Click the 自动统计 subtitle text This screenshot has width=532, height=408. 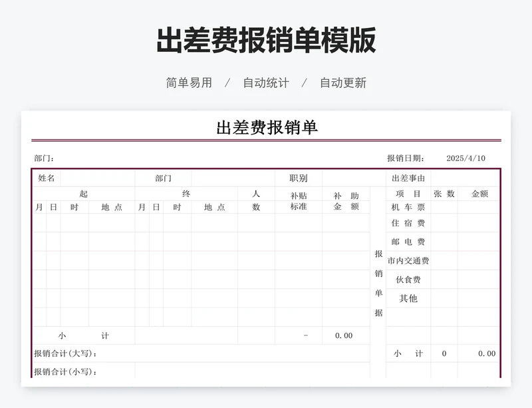[x=266, y=83]
